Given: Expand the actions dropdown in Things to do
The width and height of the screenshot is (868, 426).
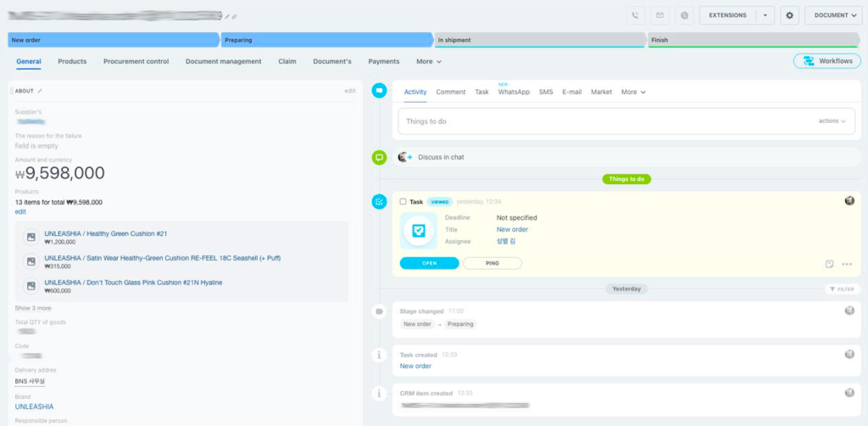Looking at the screenshot, I should (832, 121).
